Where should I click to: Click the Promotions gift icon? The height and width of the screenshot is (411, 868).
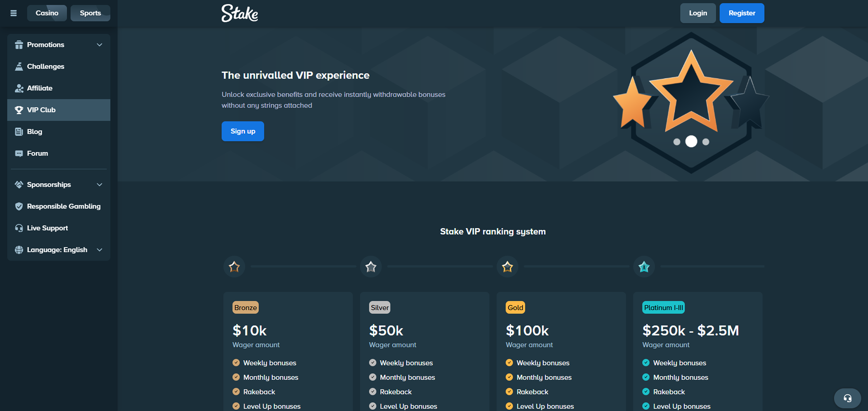pos(19,45)
